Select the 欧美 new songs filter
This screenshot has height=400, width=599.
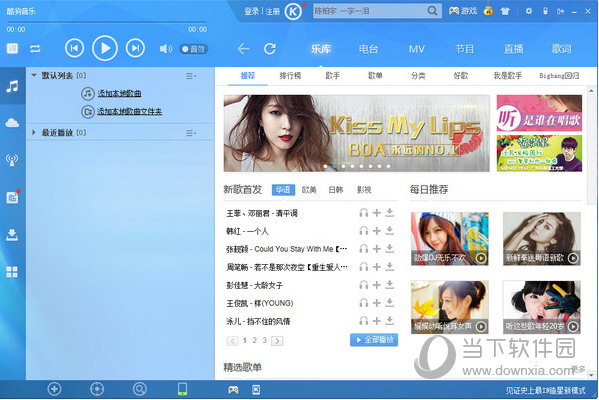point(309,189)
